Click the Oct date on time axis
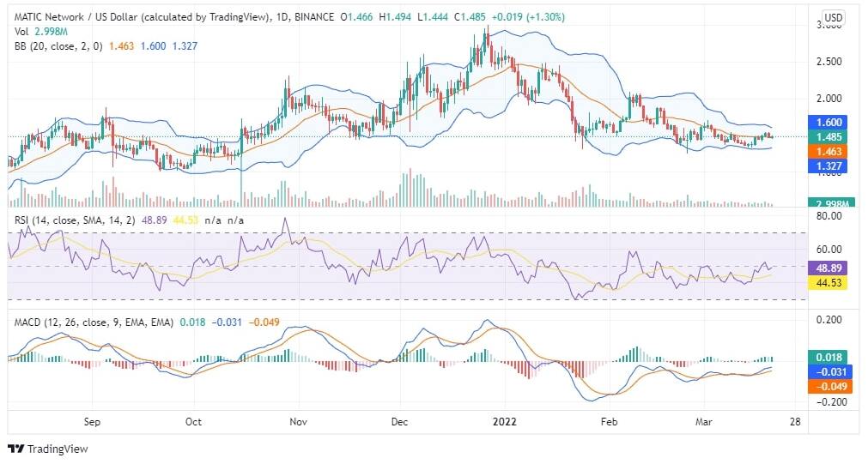Screen dimensions: 868x464 point(193,422)
